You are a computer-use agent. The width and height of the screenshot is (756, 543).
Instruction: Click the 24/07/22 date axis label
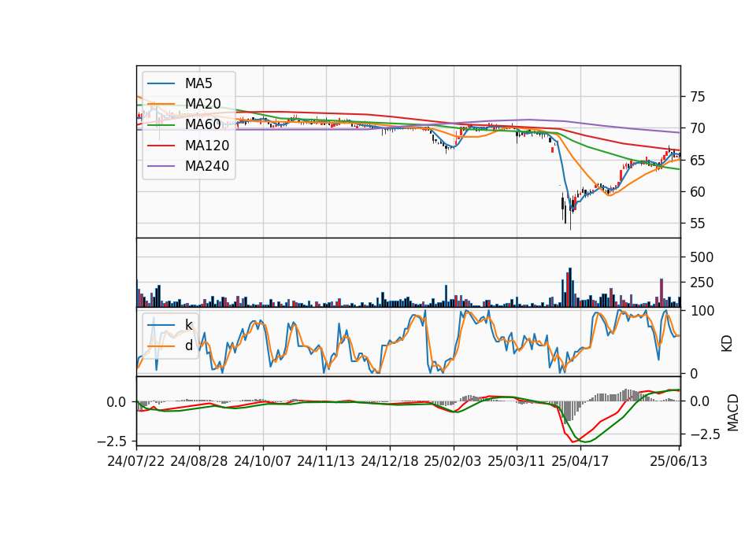[x=136, y=461]
